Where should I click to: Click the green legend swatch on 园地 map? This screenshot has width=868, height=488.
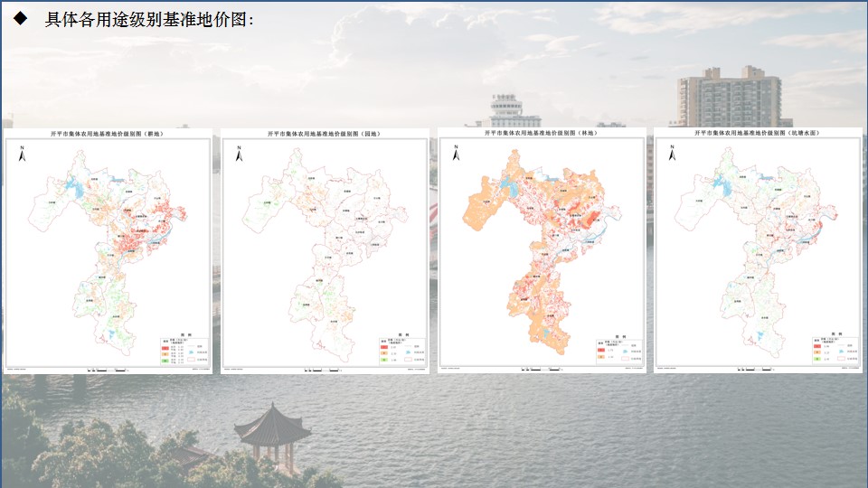[x=382, y=359]
